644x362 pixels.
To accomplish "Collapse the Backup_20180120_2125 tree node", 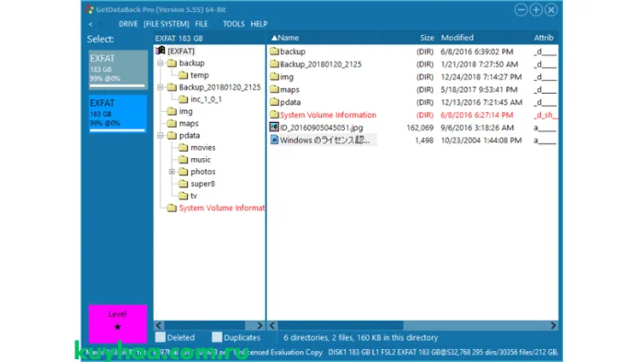I will (x=160, y=87).
